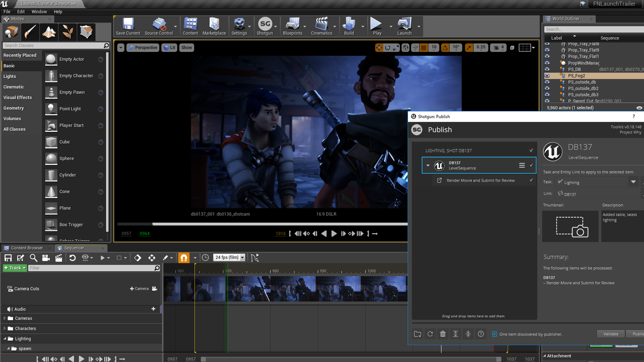
Task: Toggle visibility eye for PS_Fog2
Action: 547,76
